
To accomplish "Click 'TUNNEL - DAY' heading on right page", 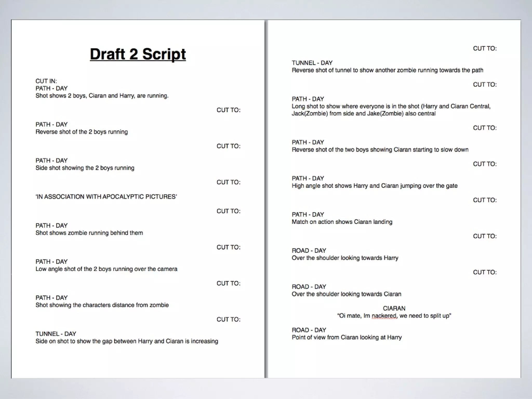I will click(x=312, y=63).
